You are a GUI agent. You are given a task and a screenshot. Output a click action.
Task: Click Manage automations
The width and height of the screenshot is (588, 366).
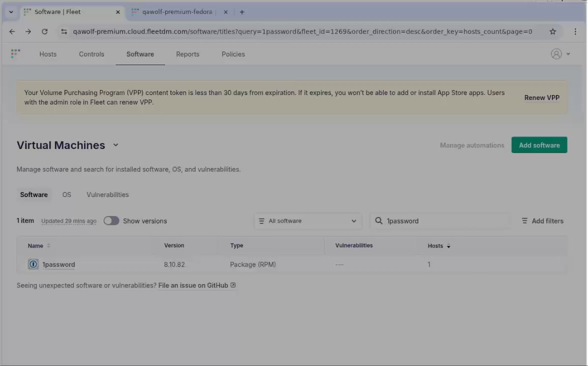coord(472,145)
